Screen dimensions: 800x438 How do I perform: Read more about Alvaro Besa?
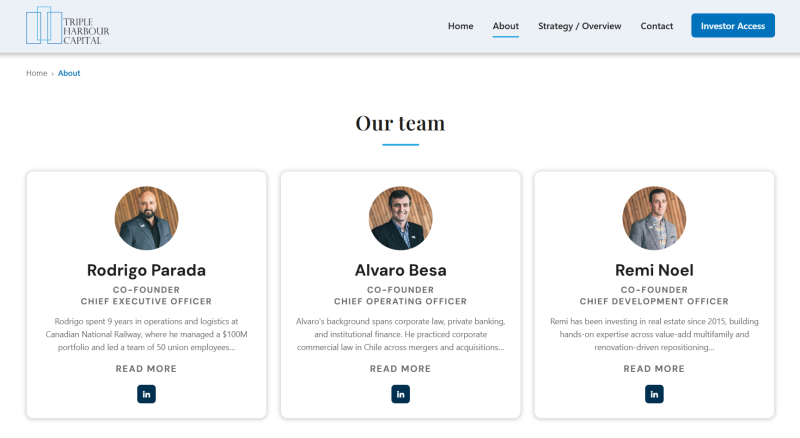(400, 369)
